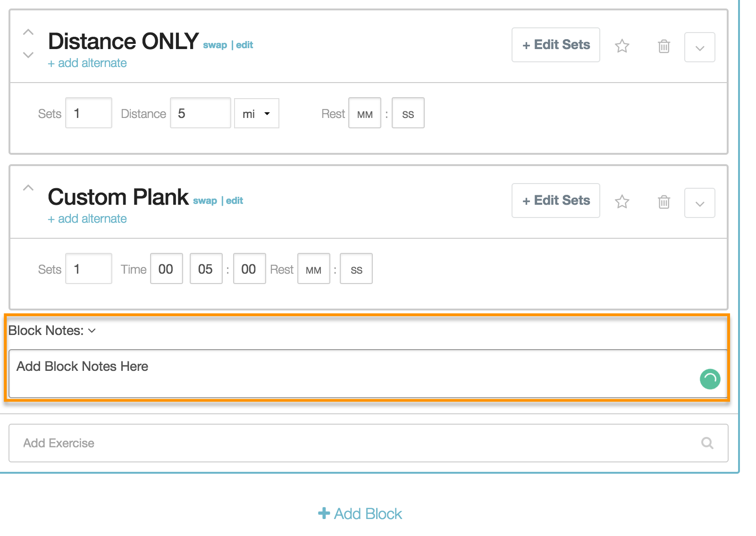Expand Distance ONLY options chevron dropdown
Viewport: 756px width, 536px height.
tap(700, 47)
